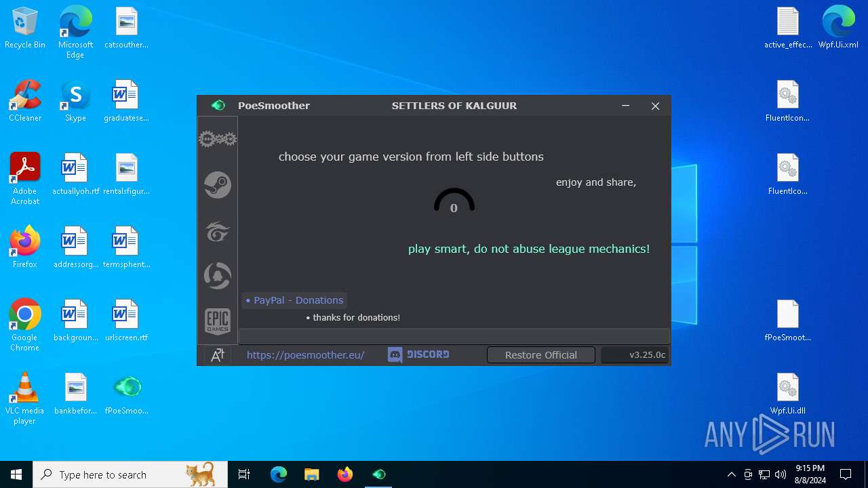Screen dimensions: 868x488
Task: Select the Steam game version
Action: [218, 185]
